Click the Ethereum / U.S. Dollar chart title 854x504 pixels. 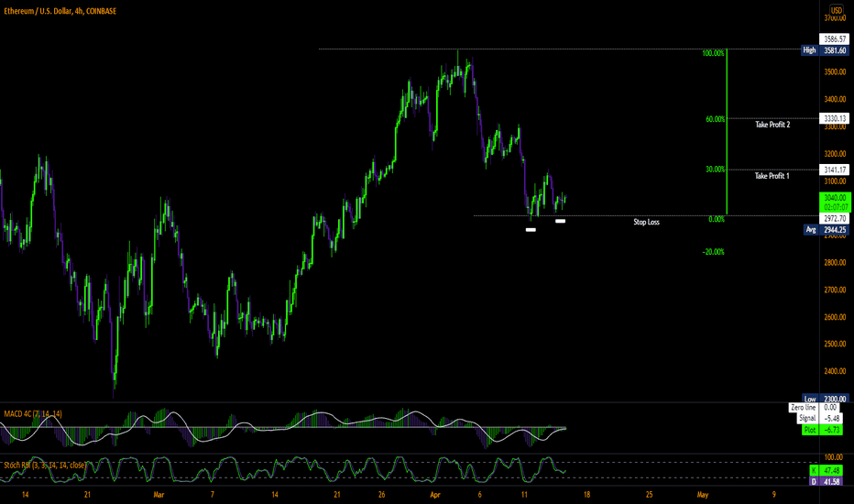tap(60, 11)
